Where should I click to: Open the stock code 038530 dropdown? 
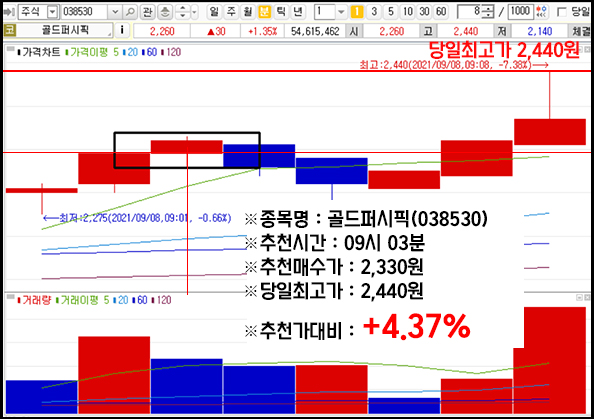[115, 12]
